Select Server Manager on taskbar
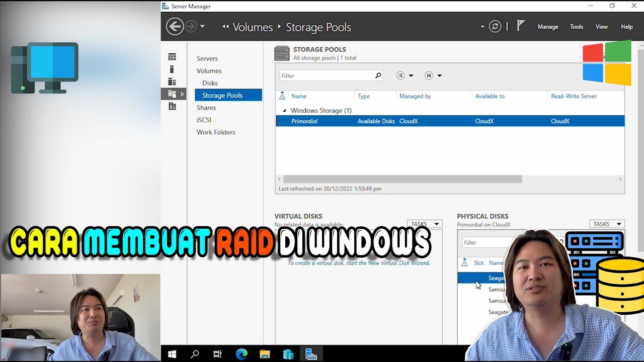644x362 pixels. tap(311, 354)
